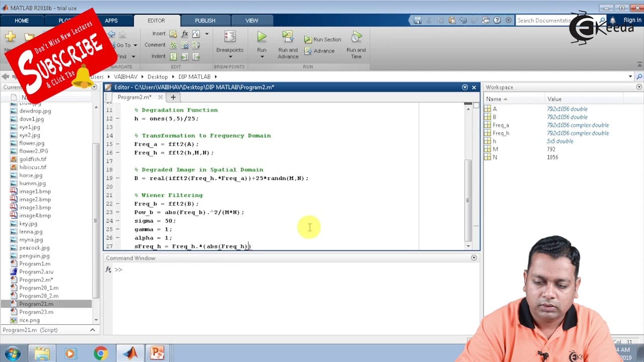This screenshot has height=362, width=644.
Task: Switch to the PUBLISH tab
Action: coord(205,21)
